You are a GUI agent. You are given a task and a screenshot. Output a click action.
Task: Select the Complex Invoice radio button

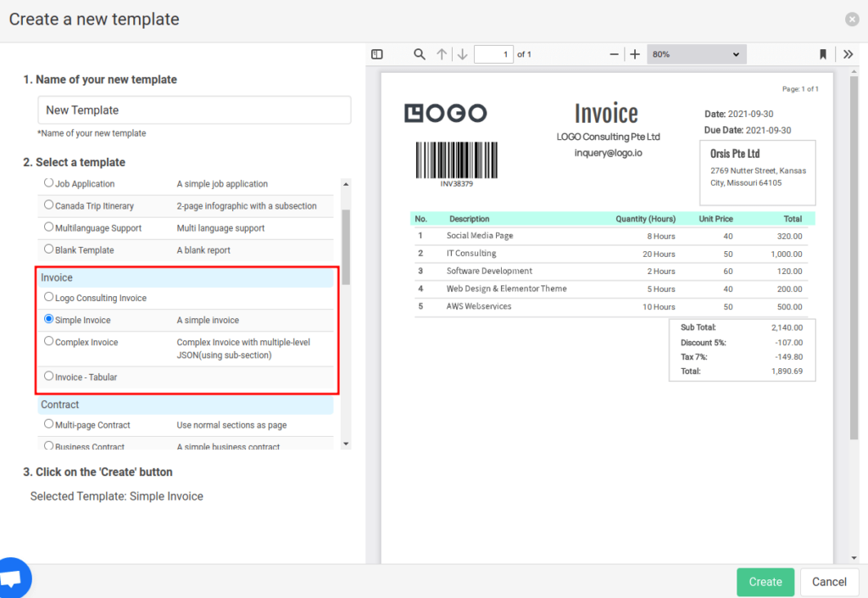tap(48, 341)
